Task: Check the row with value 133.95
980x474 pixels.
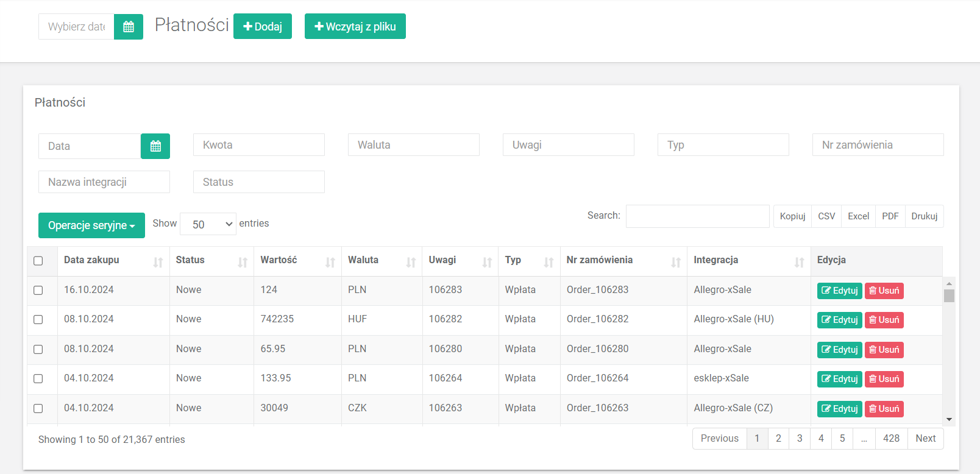Action: [38, 379]
